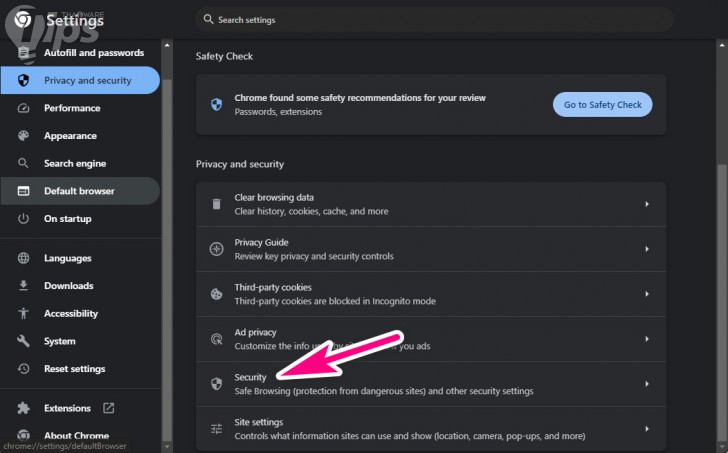728x453 pixels.
Task: Click the shield icon in Safety Check card
Action: coord(216,104)
